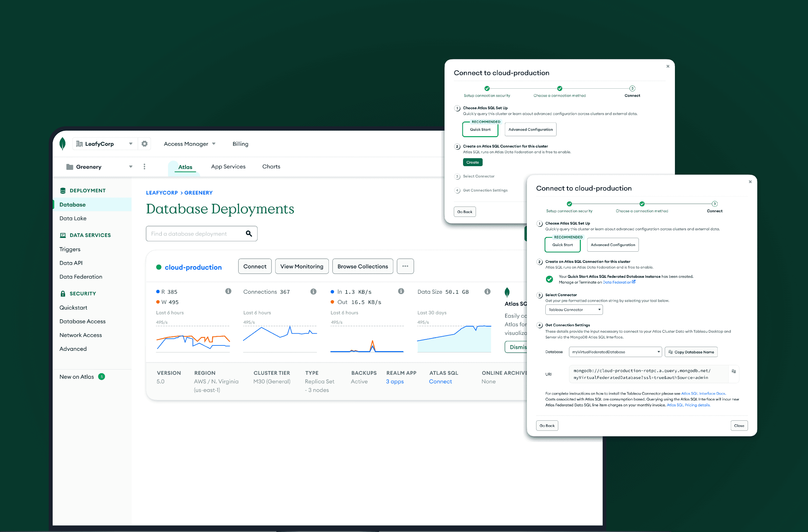Viewport: 808px width, 532px height.
Task: Click the Browse Collections button
Action: 363,266
